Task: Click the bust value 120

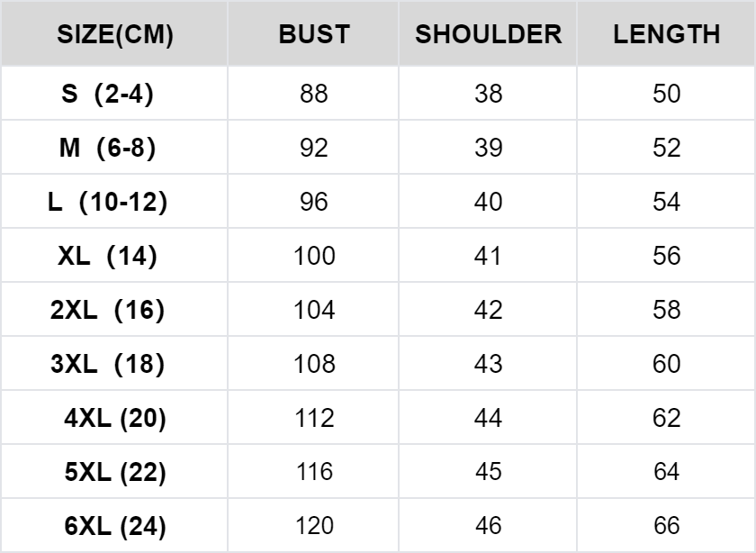Action: [314, 526]
